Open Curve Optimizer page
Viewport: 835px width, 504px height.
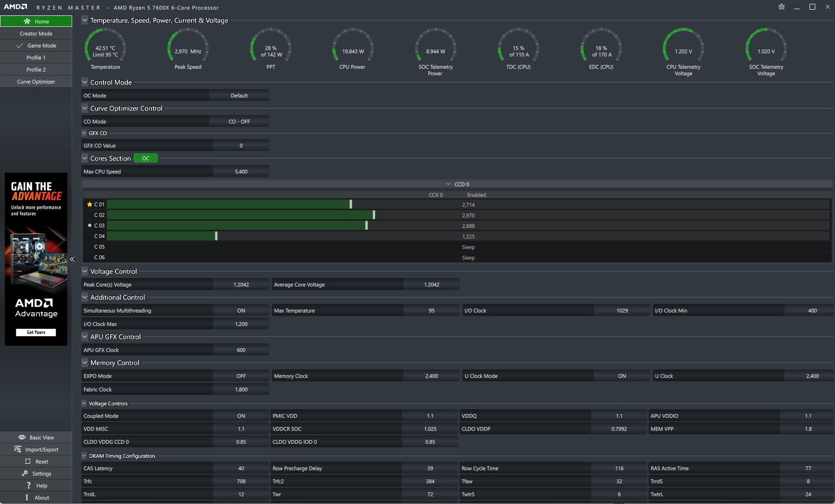[x=36, y=82]
